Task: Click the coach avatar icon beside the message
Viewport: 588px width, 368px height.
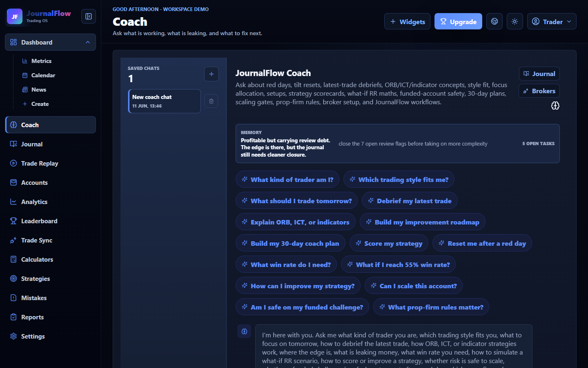Action: (244, 331)
